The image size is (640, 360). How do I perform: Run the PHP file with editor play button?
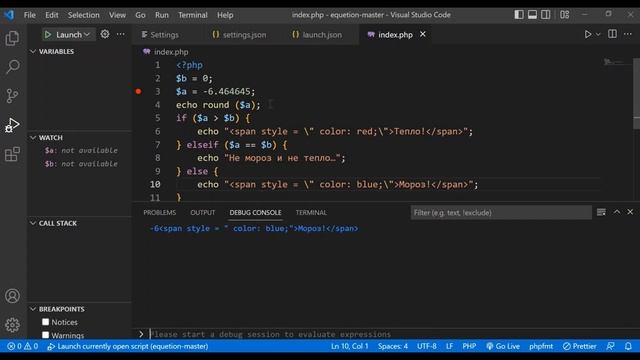pyautogui.click(x=587, y=34)
